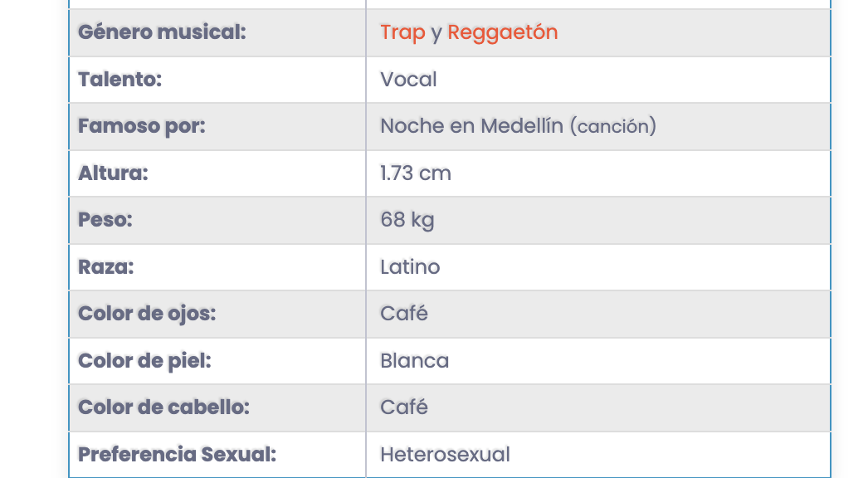Image resolution: width=868 pixels, height=478 pixels.
Task: Click the Género musical label cell
Action: coord(217,32)
